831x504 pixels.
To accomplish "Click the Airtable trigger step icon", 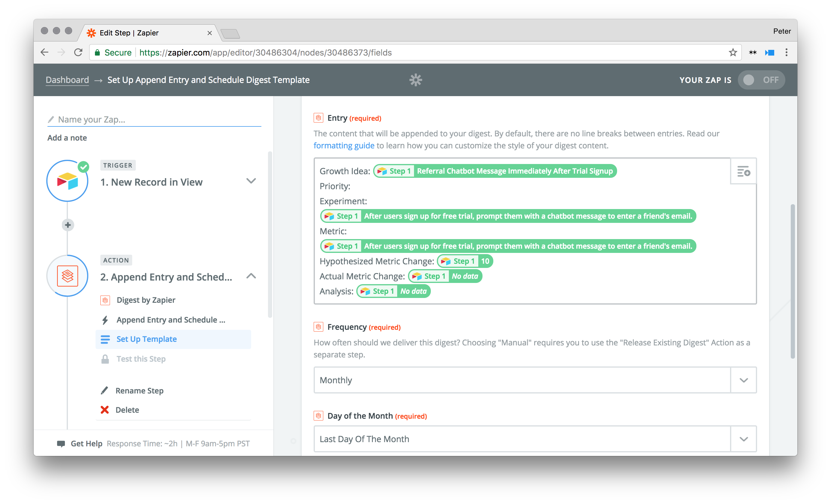I will pyautogui.click(x=68, y=181).
